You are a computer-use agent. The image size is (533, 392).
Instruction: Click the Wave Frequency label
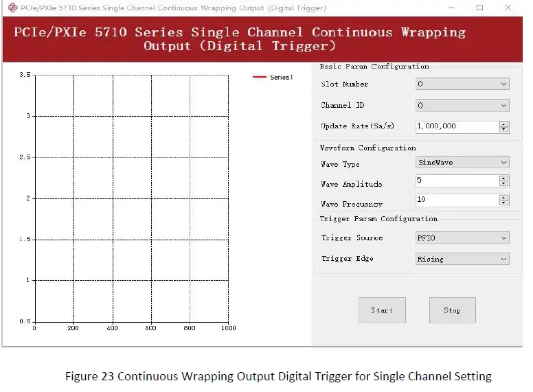(352, 204)
